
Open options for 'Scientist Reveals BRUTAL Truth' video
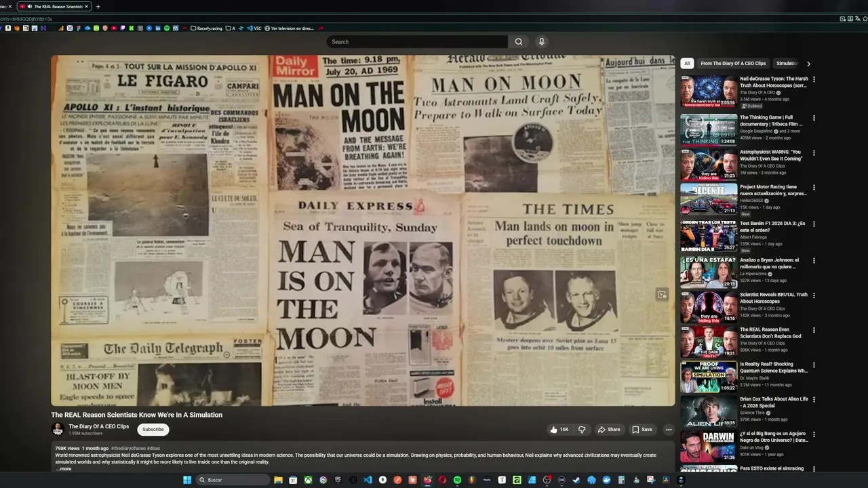[814, 296]
